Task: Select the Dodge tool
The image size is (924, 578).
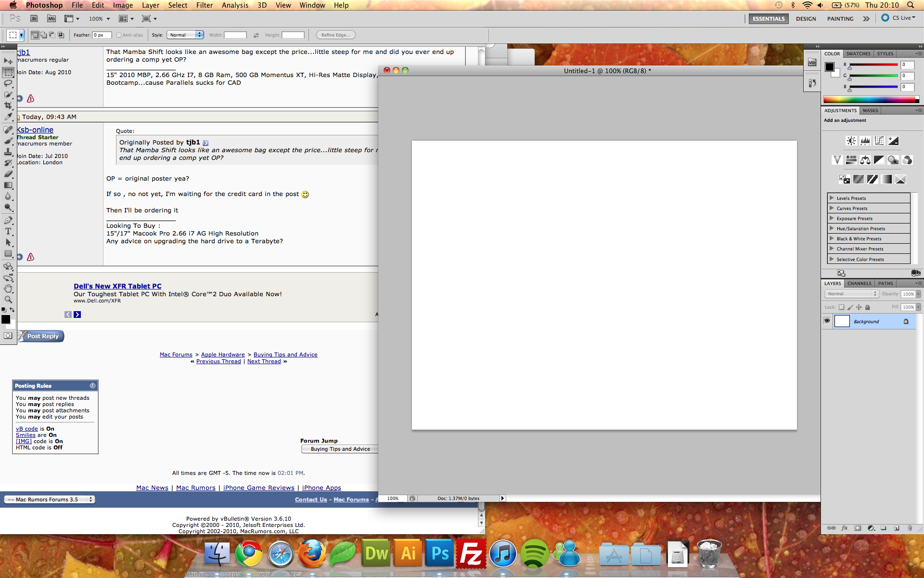Action: point(8,207)
